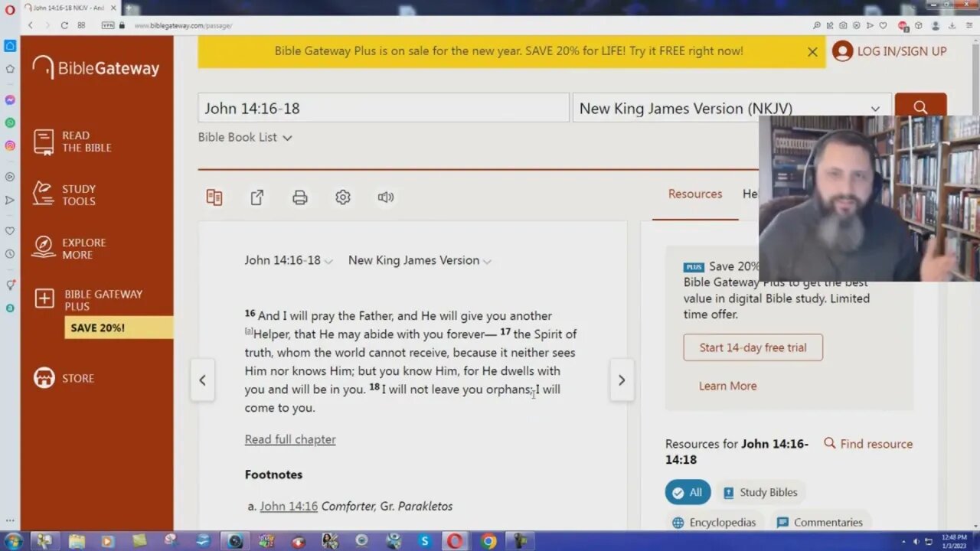The width and height of the screenshot is (980, 551).
Task: Open Messenger in the Opera sidebar
Action: (x=10, y=99)
